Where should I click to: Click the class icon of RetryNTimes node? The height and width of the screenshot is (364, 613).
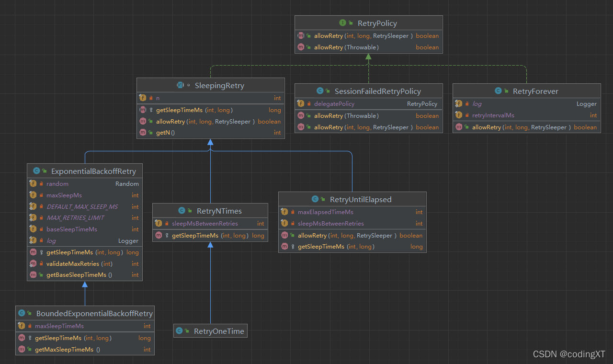tap(182, 211)
